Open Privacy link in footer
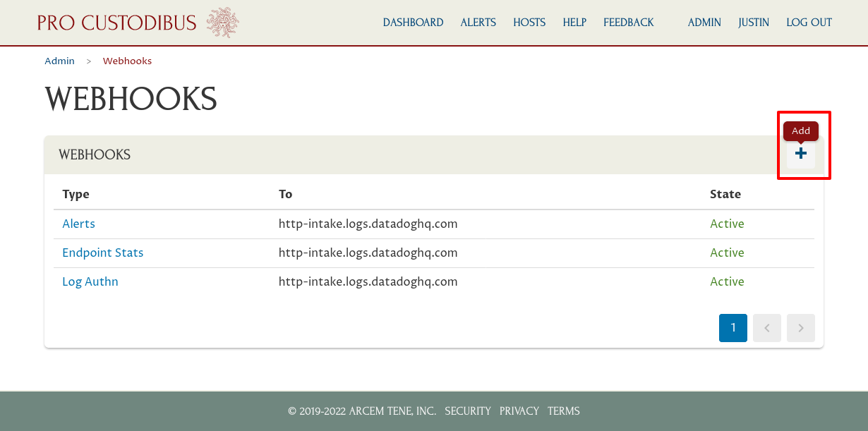 519,411
